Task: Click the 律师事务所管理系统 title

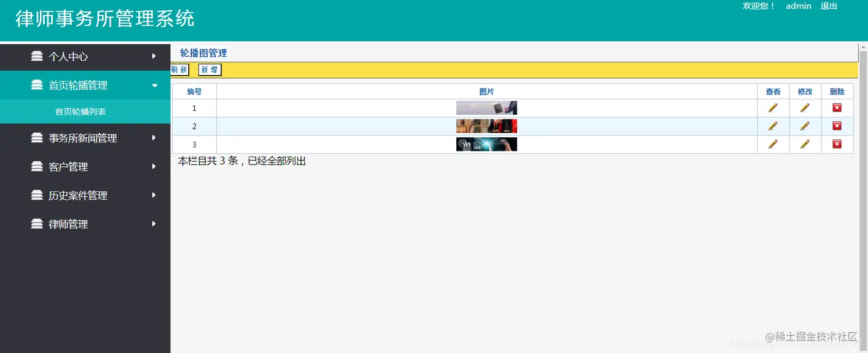Action: coord(105,18)
